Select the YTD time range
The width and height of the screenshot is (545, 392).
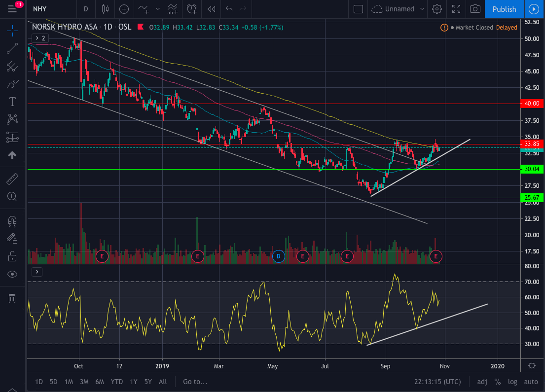[x=117, y=382]
